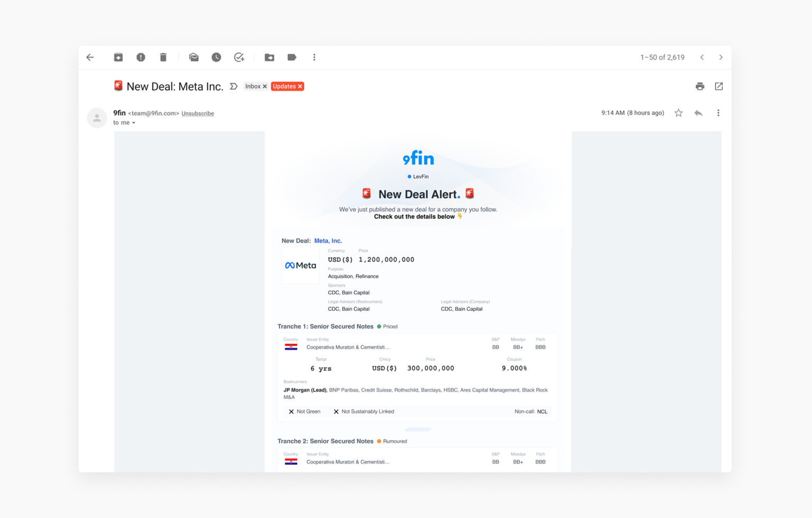Reply to the 9fin email
Screen dimensions: 812x518
point(698,113)
